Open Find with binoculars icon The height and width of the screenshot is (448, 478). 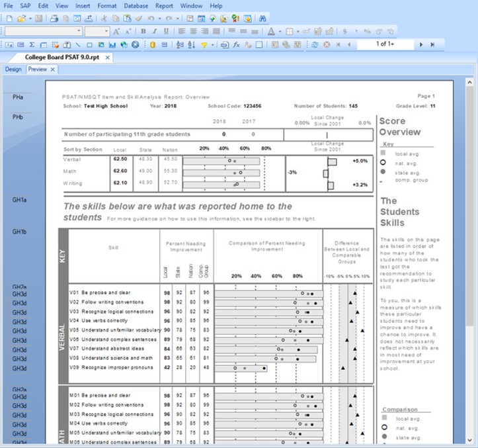pos(262,19)
